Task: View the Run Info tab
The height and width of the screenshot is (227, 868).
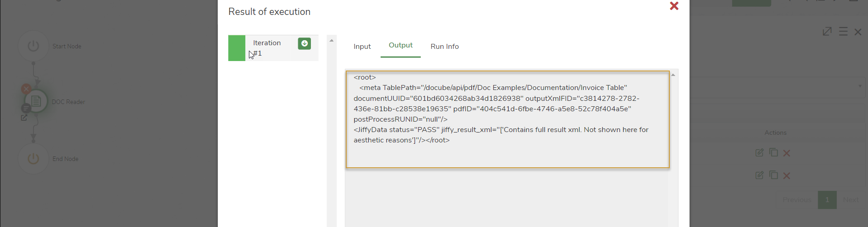Action: point(444,47)
